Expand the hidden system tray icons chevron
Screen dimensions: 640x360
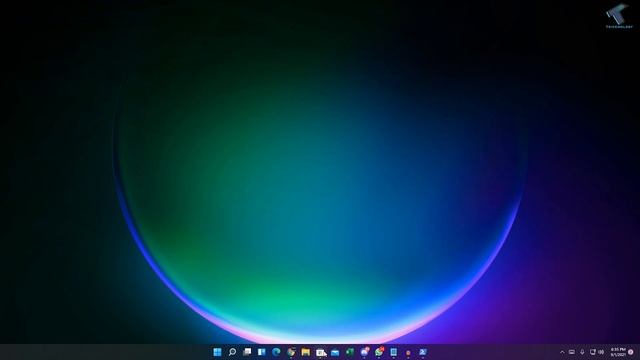tap(562, 352)
